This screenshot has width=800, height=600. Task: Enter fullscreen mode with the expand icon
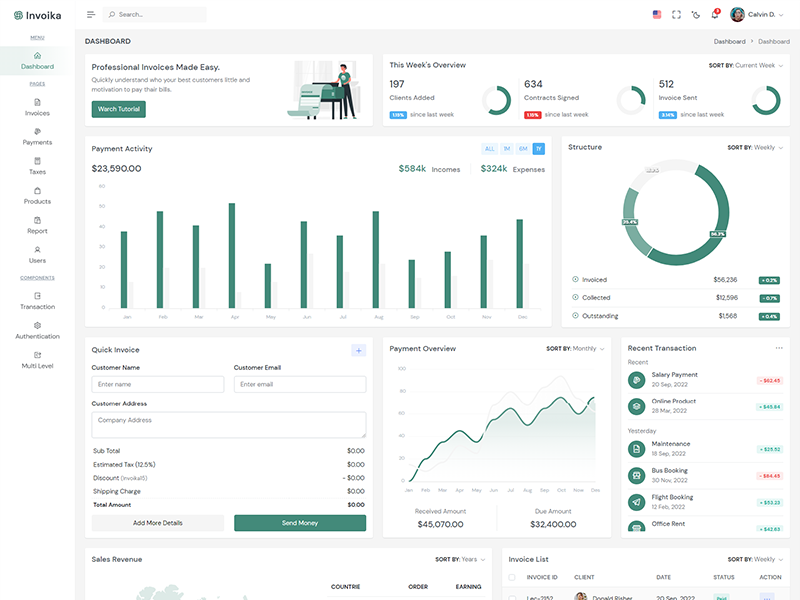[x=676, y=15]
